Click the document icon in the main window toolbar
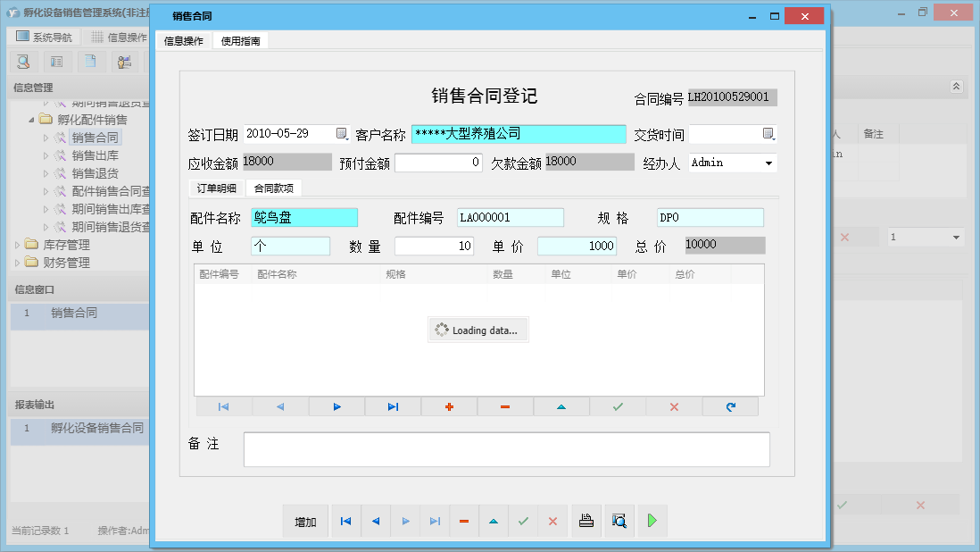Viewport: 980px width, 552px height. click(88, 63)
